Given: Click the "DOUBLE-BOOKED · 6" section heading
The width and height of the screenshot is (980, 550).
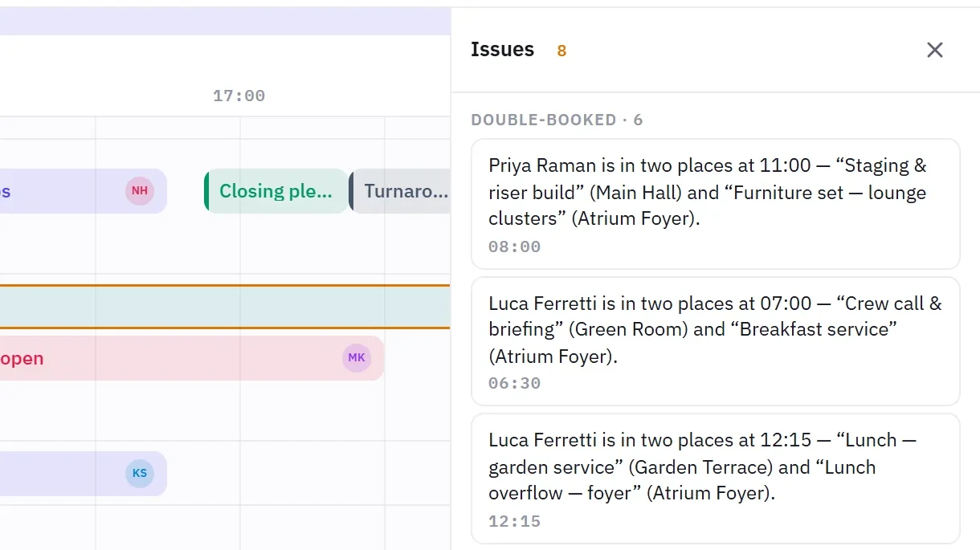Looking at the screenshot, I should 557,120.
